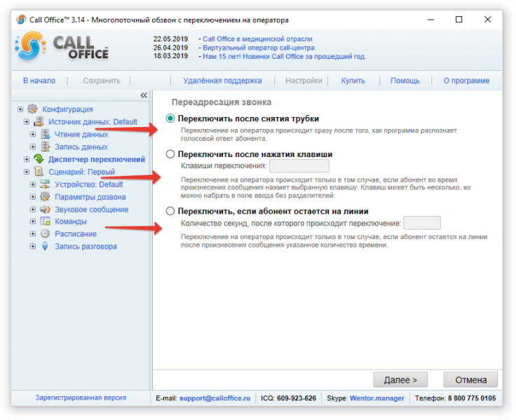Open О программе menu item

pyautogui.click(x=466, y=81)
